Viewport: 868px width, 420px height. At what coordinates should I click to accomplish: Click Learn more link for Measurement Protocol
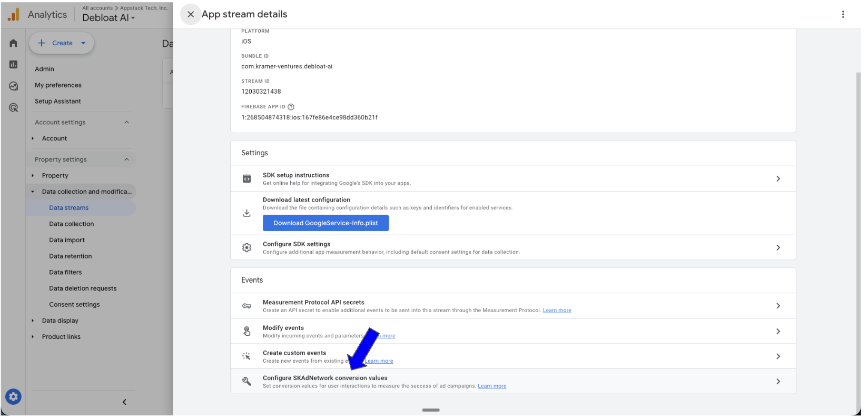[557, 311]
